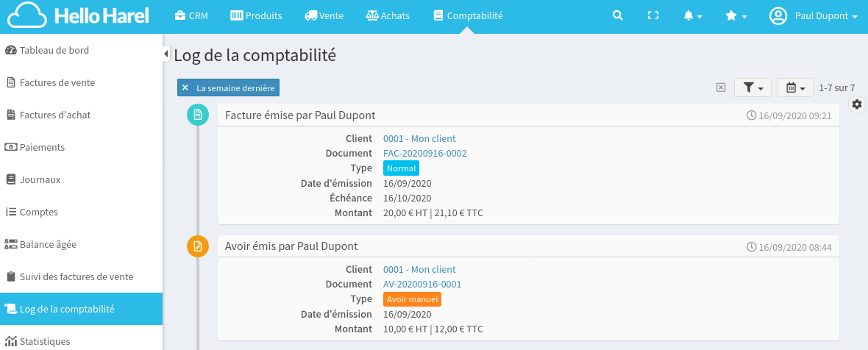Open the Vente menu

pos(324,15)
